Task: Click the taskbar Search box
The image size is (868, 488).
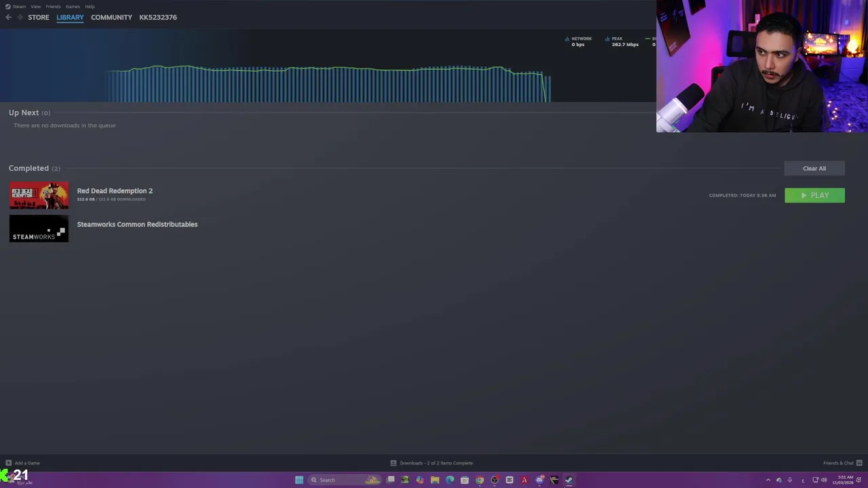Action: tap(344, 480)
